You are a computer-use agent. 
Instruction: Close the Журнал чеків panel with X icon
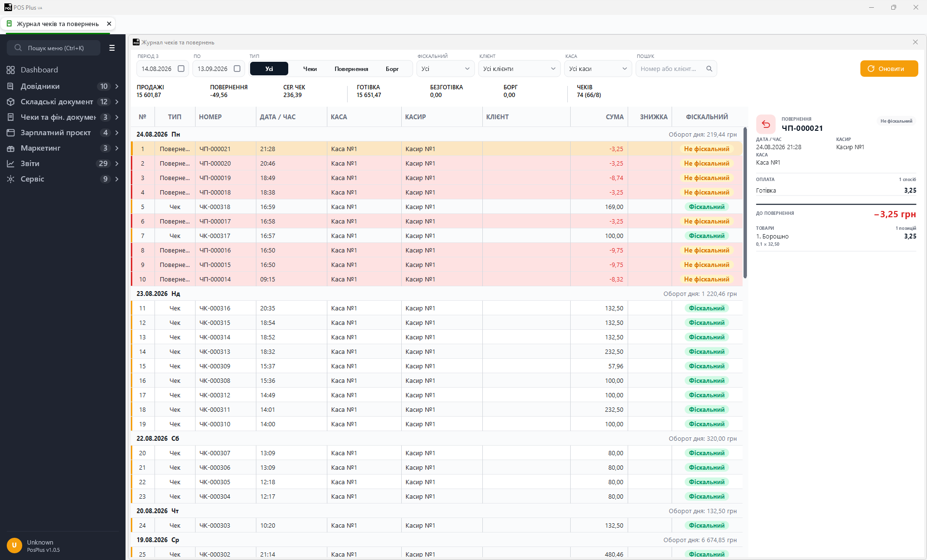point(915,42)
